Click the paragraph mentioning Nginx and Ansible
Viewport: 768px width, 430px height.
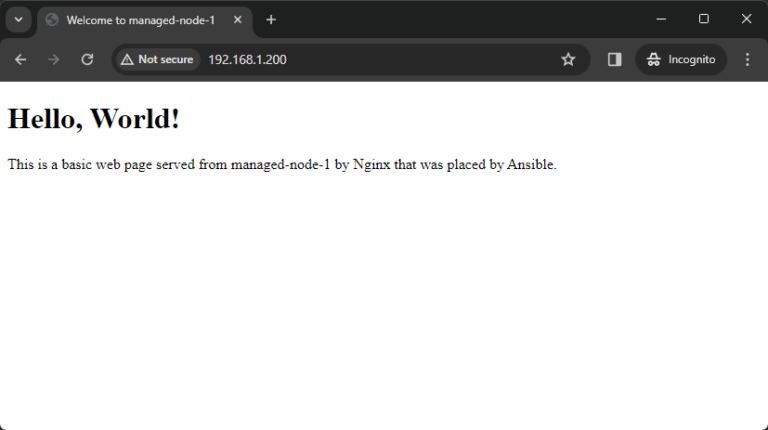(x=282, y=165)
